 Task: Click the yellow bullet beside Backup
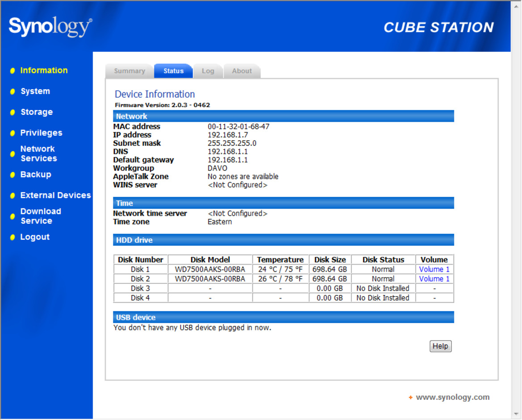point(13,175)
